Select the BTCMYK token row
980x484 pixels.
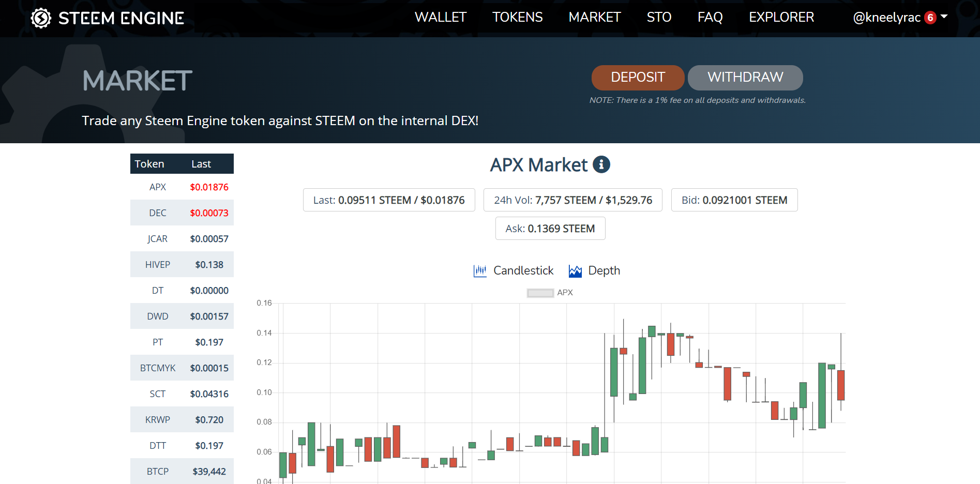click(x=182, y=368)
